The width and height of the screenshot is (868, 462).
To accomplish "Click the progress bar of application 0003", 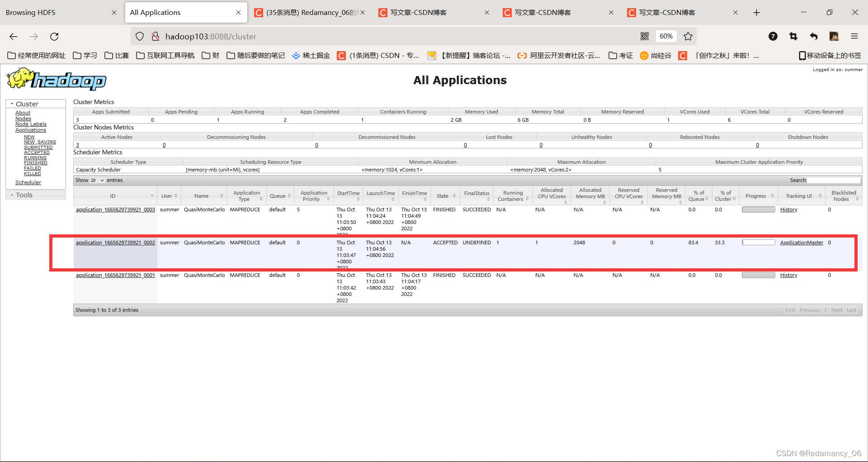I will tap(758, 209).
